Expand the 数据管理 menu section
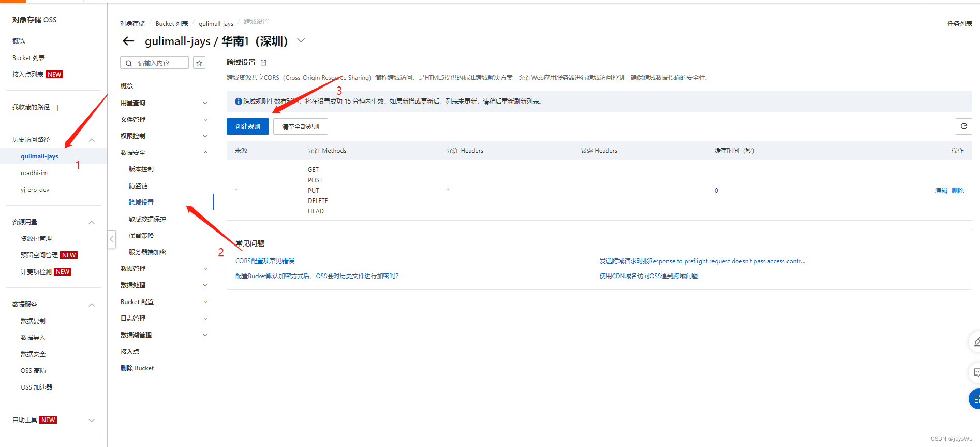 tap(205, 269)
